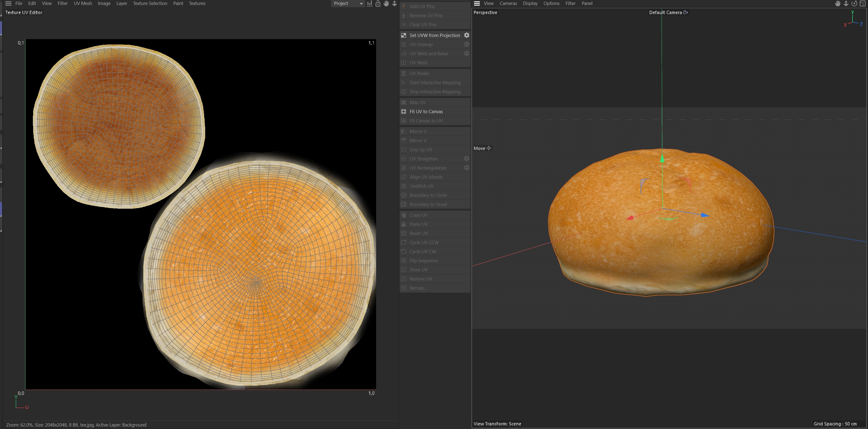Click the viewport orbit camera icon
The width and height of the screenshot is (868, 429).
(854, 4)
